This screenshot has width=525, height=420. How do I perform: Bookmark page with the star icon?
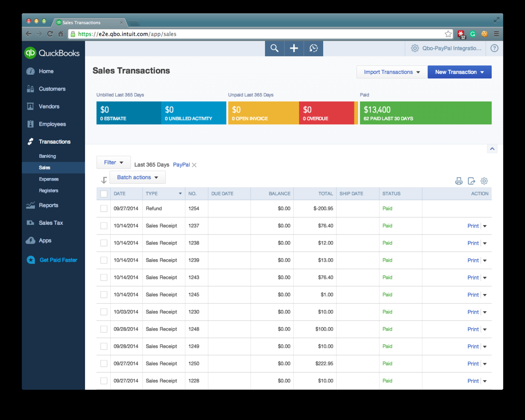(x=448, y=34)
